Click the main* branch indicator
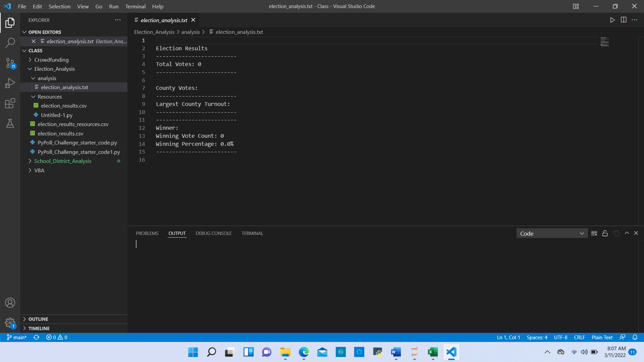The width and height of the screenshot is (644, 362). 16,338
